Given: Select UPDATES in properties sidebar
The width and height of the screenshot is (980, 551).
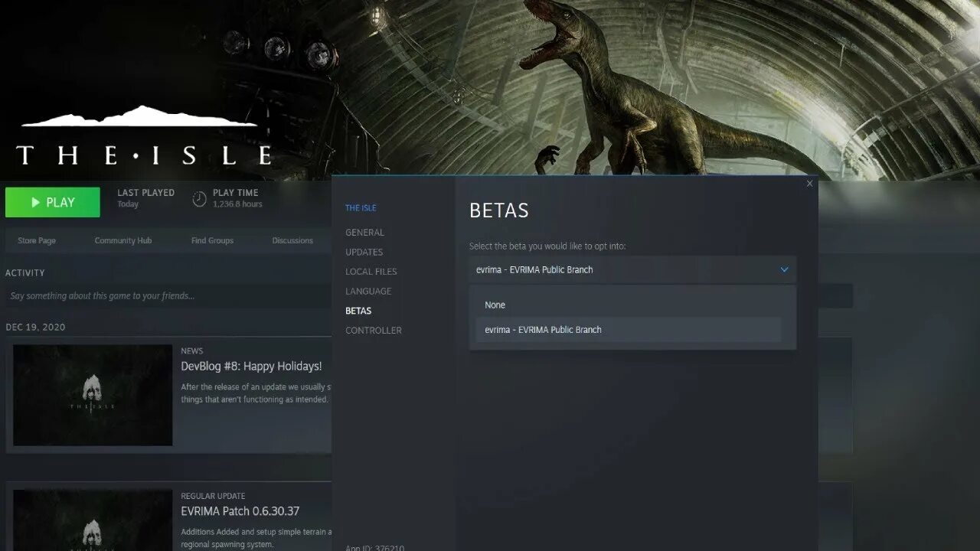Looking at the screenshot, I should point(364,252).
